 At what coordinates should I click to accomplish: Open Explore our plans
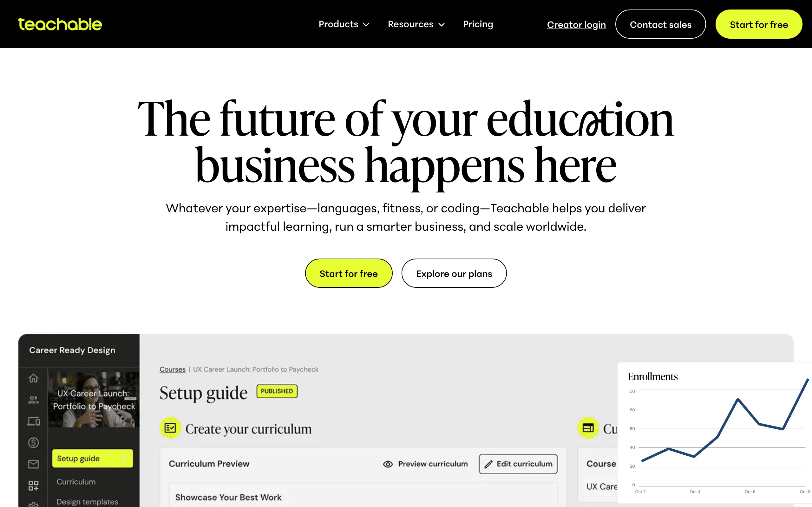click(454, 273)
